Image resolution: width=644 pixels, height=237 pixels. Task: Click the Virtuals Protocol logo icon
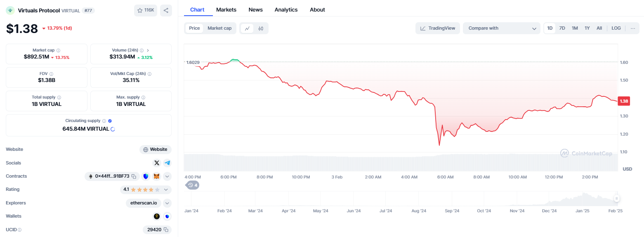pos(10,10)
